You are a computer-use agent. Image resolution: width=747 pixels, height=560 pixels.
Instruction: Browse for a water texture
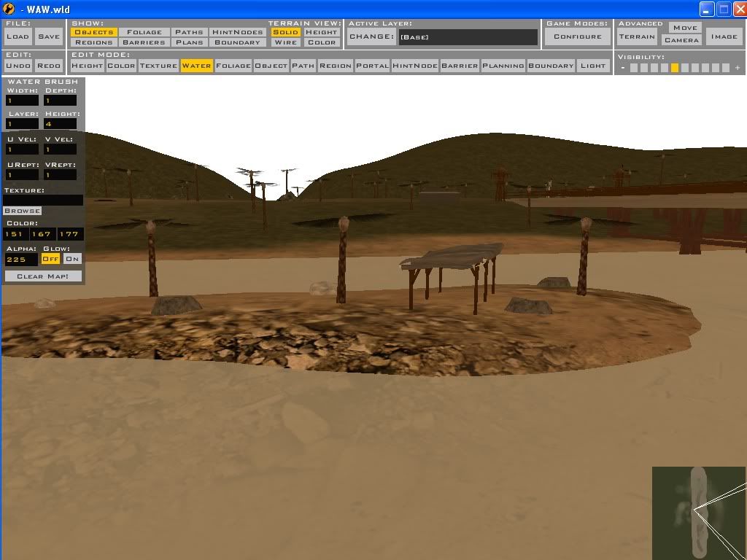pyautogui.click(x=23, y=211)
